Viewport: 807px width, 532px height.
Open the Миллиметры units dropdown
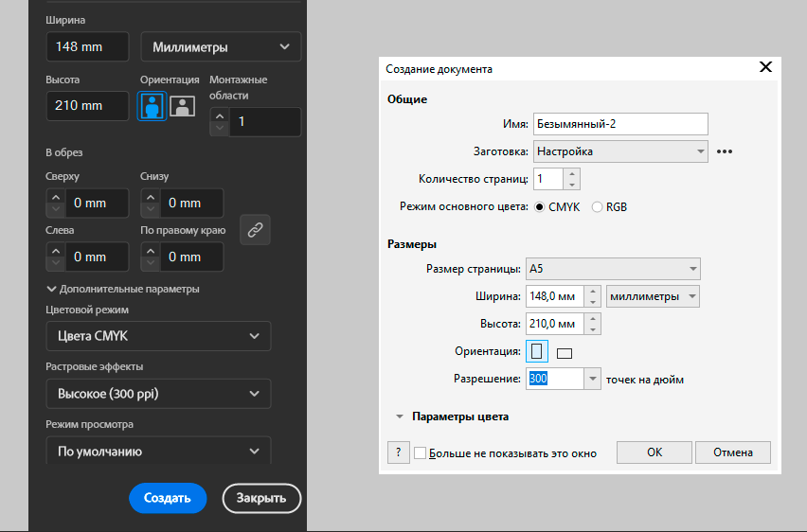pos(221,47)
